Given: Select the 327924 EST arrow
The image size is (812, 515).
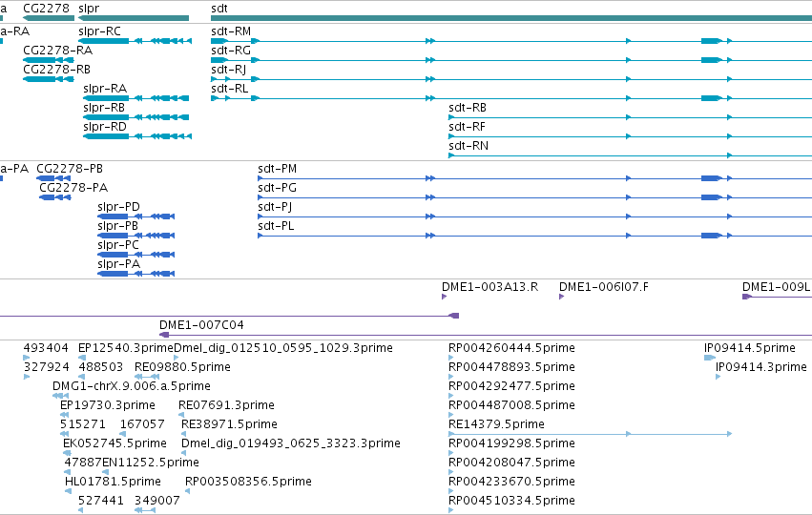Looking at the screenshot, I should coord(27,378).
